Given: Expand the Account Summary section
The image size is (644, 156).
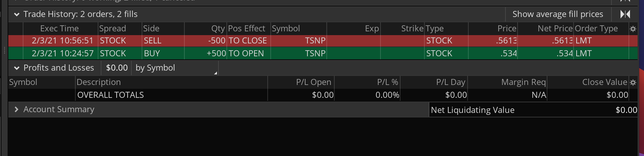Looking at the screenshot, I should click(x=17, y=110).
